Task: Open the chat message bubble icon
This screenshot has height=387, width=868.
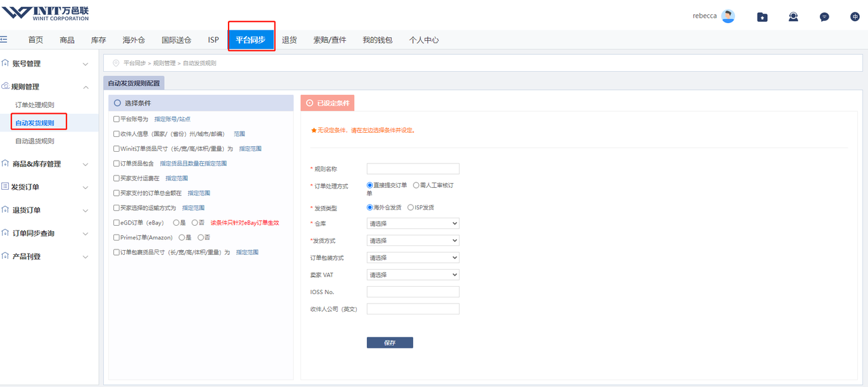Action: (x=824, y=17)
